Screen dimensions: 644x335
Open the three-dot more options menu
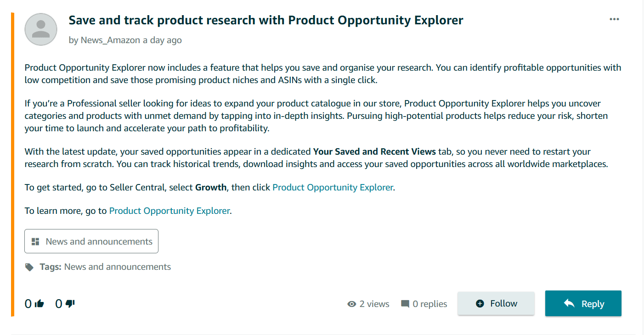point(614,19)
